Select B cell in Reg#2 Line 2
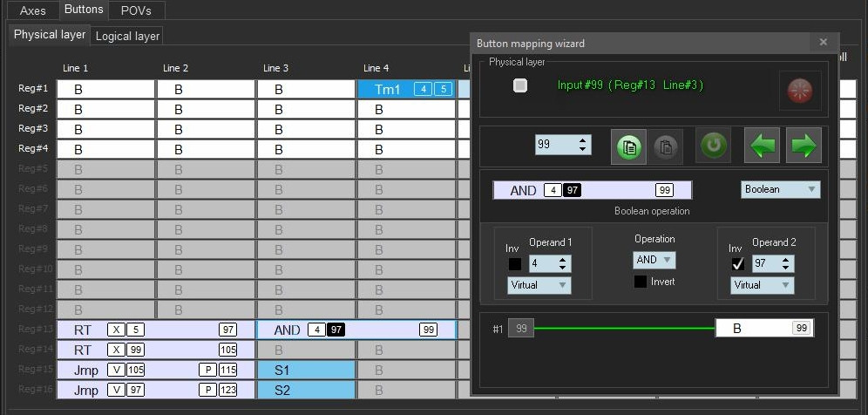 206,110
